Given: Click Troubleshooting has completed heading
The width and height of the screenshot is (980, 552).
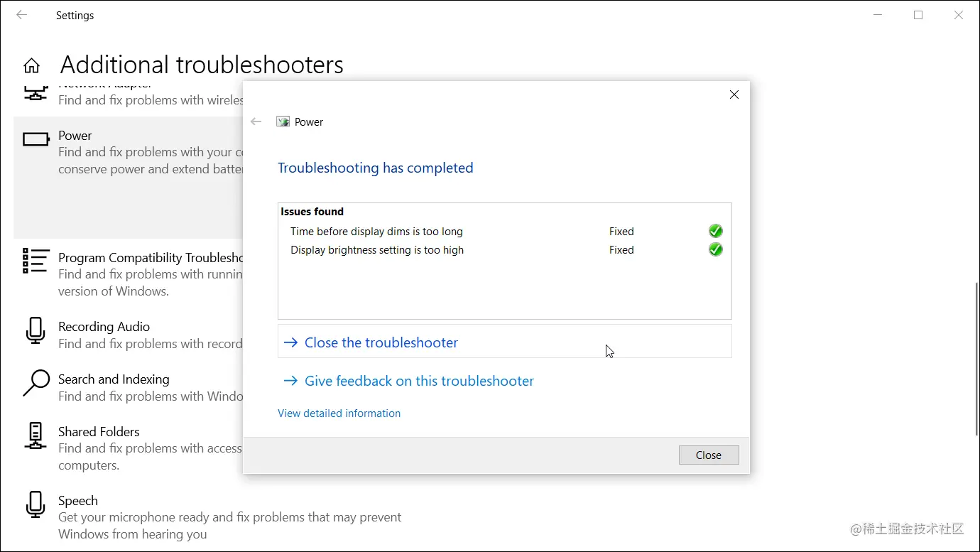Looking at the screenshot, I should (375, 168).
